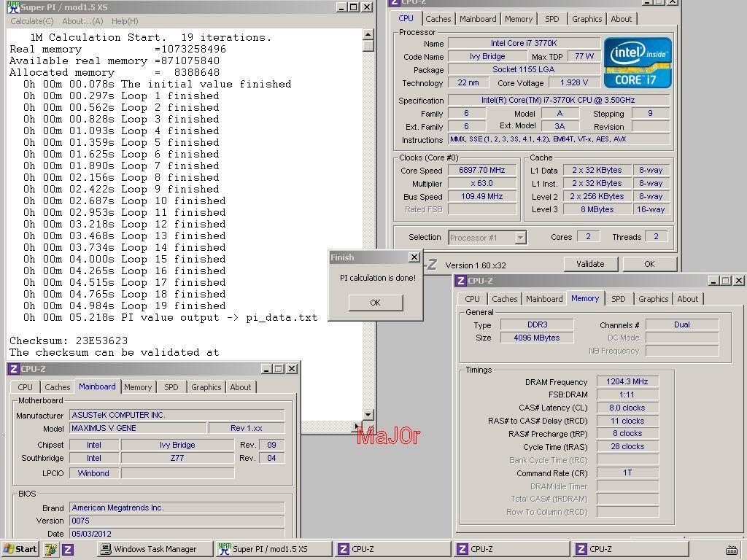Screen dimensions: 747x560
Task: Select the Caches tab in mainboard window
Action: click(57, 387)
